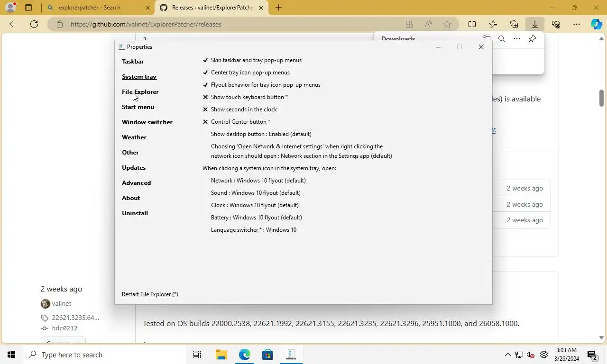Click the Edge profile avatar icon
The width and height of the screenshot is (607, 364).
pyautogui.click(x=10, y=8)
